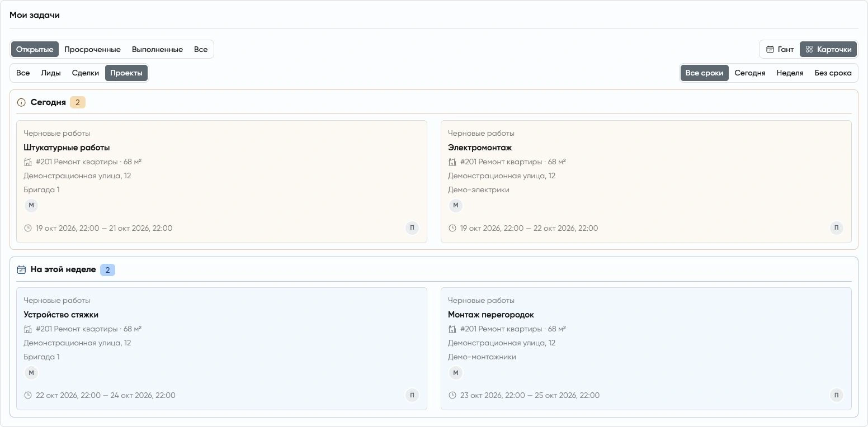The image size is (868, 427).
Task: Select the Все сроки deadline filter
Action: (704, 73)
